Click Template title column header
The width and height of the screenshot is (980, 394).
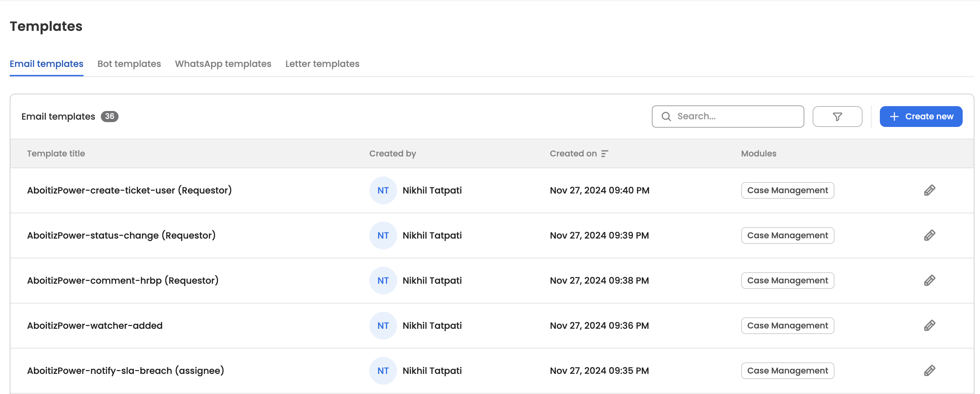(56, 153)
